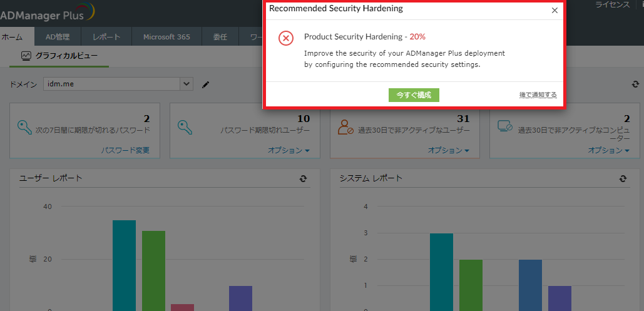Click the red error icon in dialog
This screenshot has width=644, height=311.
pyautogui.click(x=285, y=38)
